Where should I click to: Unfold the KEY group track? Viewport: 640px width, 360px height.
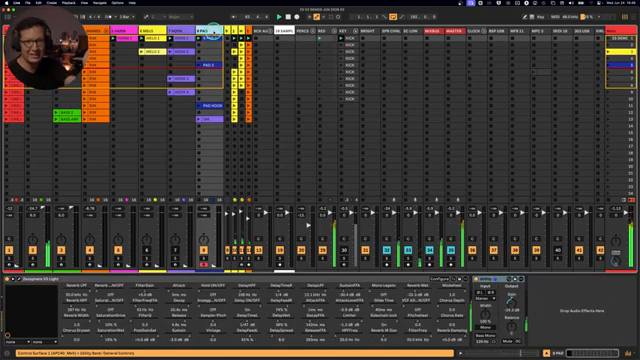coord(355,31)
